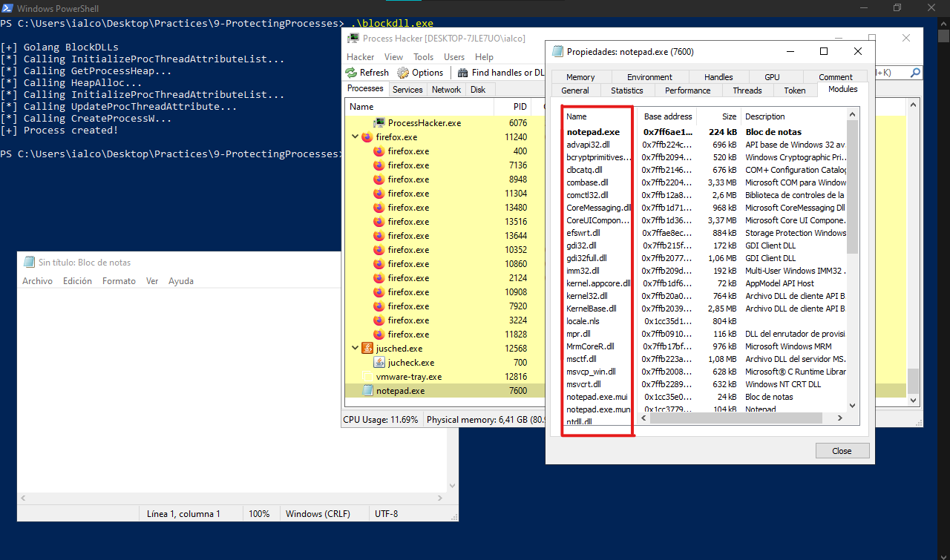Image resolution: width=950 pixels, height=560 pixels.
Task: Open Archivo menu in Notepad
Action: 37,281
